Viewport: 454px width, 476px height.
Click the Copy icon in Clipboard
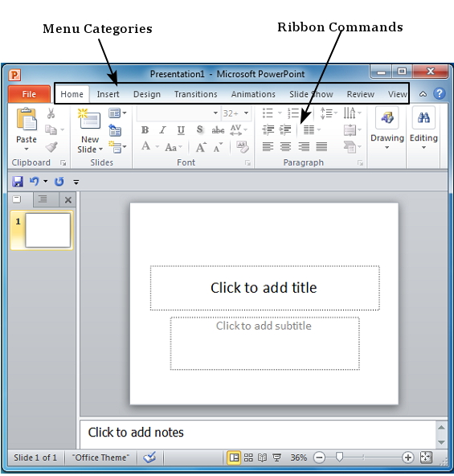pos(51,130)
